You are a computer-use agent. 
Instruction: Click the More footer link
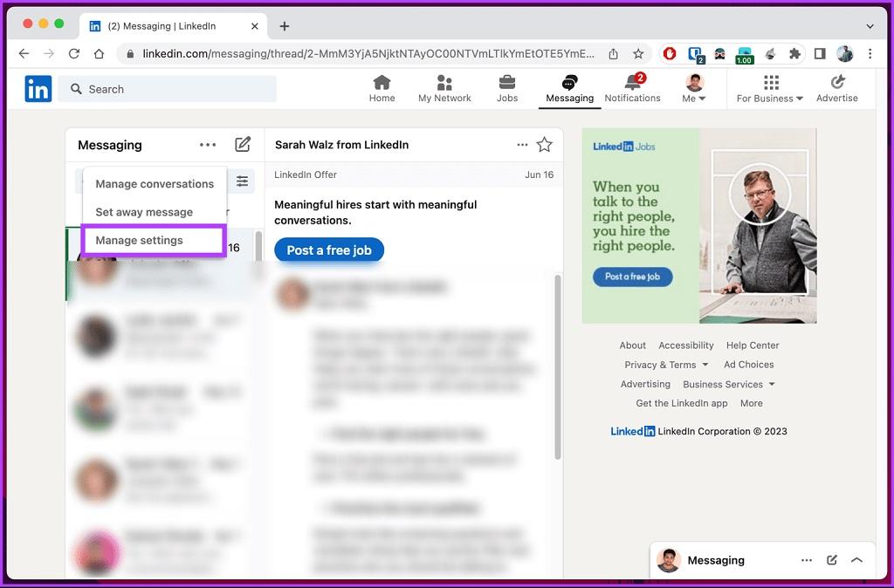pos(751,403)
